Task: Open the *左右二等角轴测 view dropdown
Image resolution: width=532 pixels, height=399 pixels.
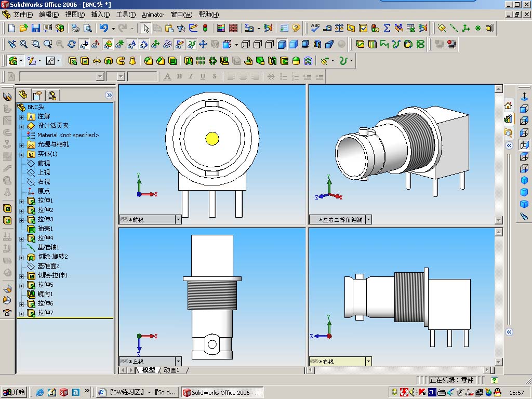Action: point(369,220)
